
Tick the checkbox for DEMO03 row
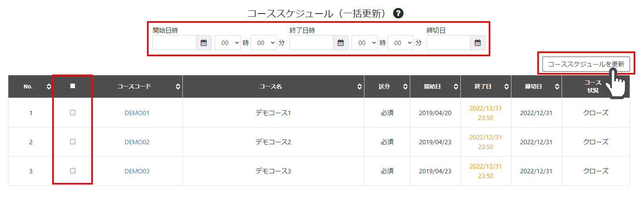coord(72,171)
